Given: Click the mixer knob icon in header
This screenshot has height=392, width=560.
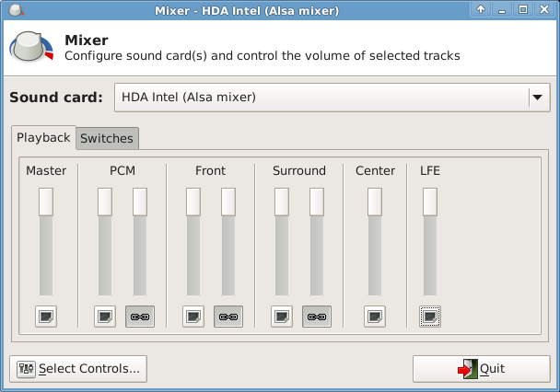Looking at the screenshot, I should 31,51.
